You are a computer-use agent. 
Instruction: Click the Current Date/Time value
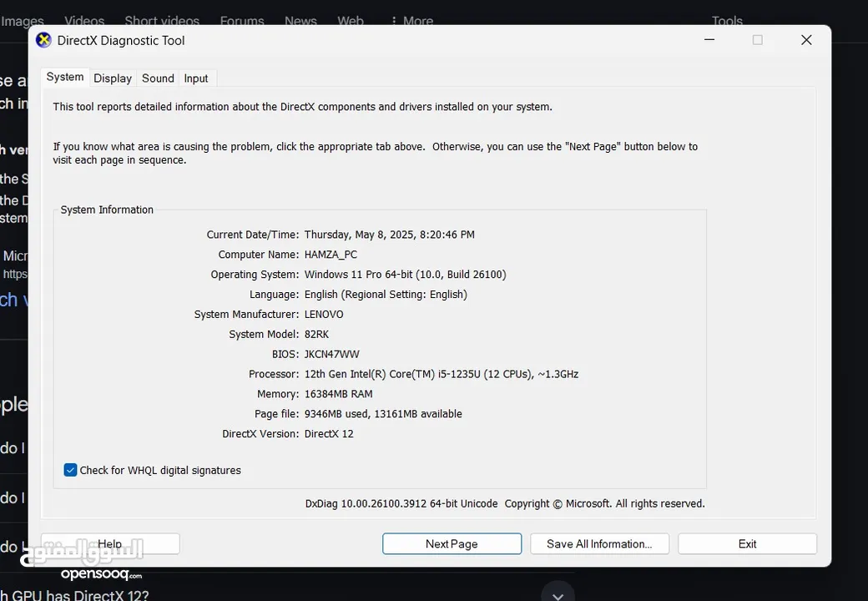[389, 235]
